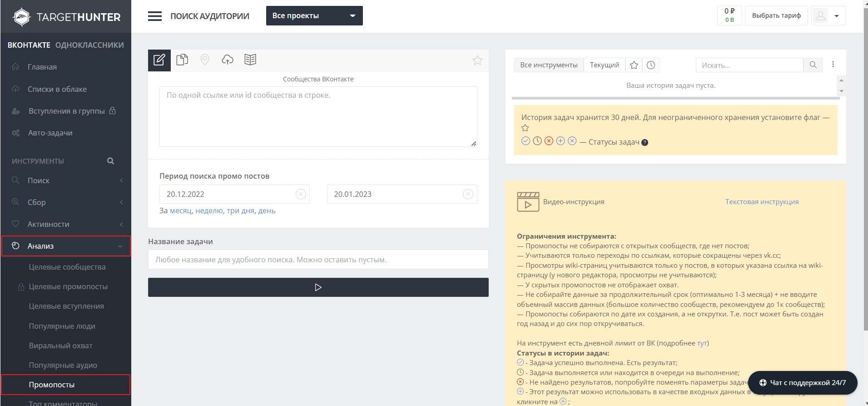Select the Текущий tab

click(605, 65)
